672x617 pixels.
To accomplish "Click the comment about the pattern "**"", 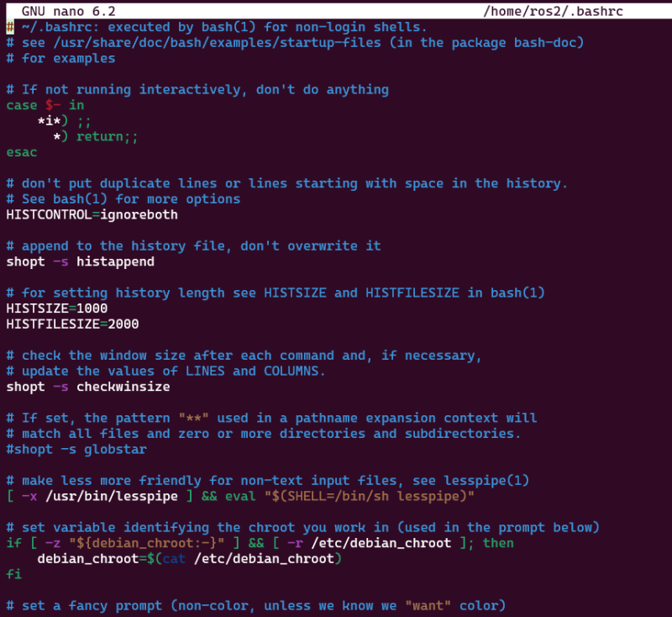I will 271,418.
